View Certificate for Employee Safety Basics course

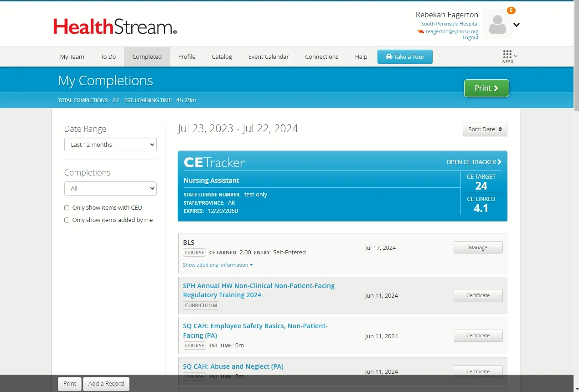click(478, 335)
